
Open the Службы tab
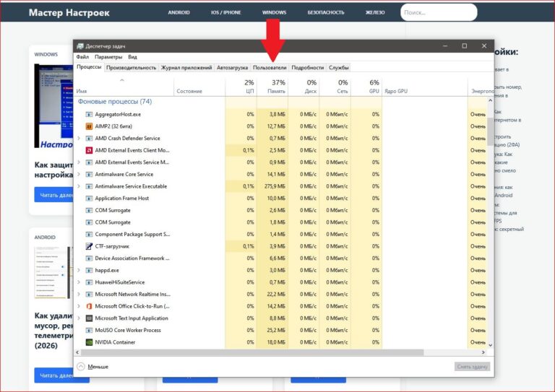point(339,68)
